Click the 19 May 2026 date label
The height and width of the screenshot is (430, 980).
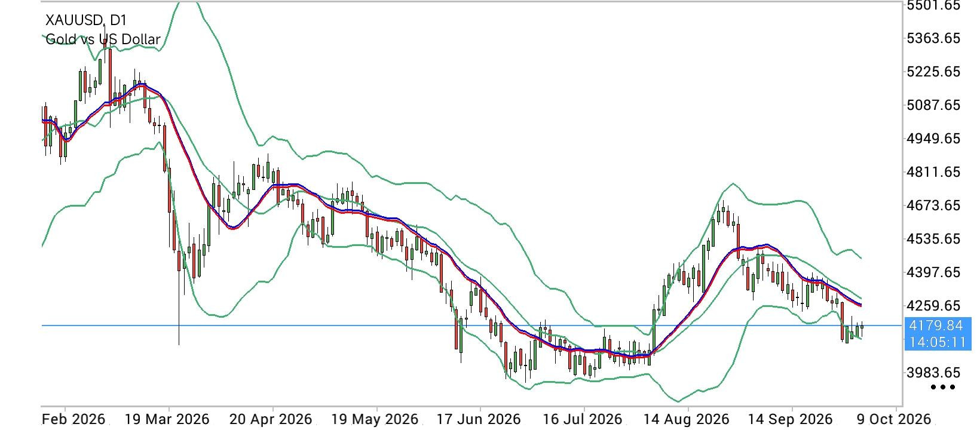click(x=376, y=419)
